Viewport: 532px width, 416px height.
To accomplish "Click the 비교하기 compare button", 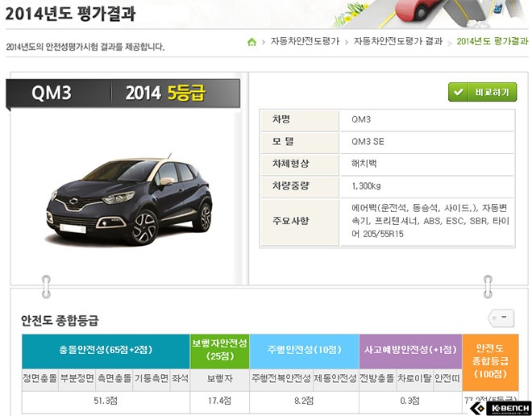I will (x=483, y=92).
